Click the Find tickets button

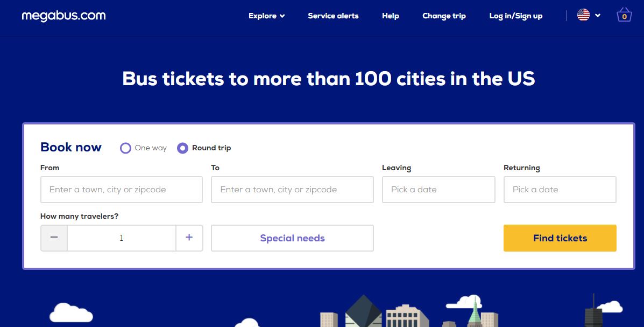point(560,238)
